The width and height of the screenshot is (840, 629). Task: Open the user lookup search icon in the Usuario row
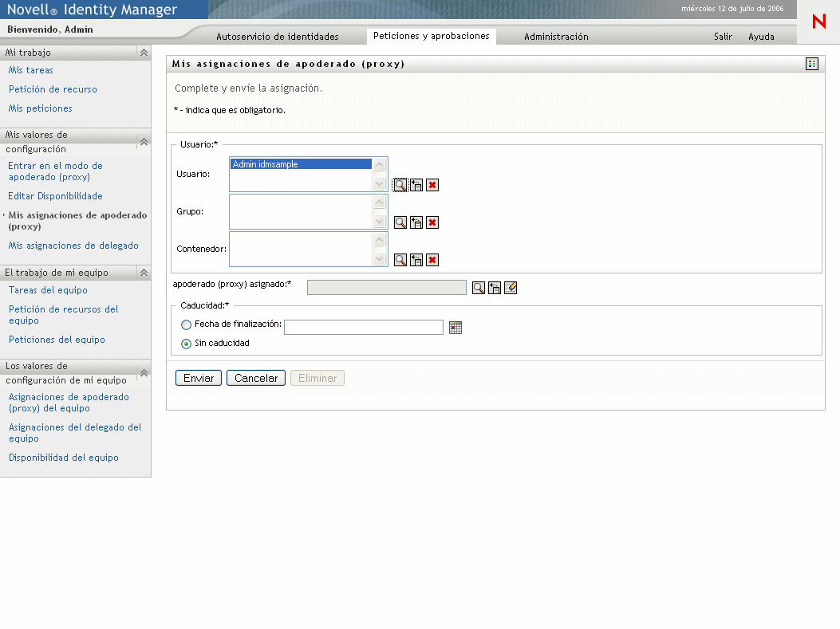click(x=400, y=185)
